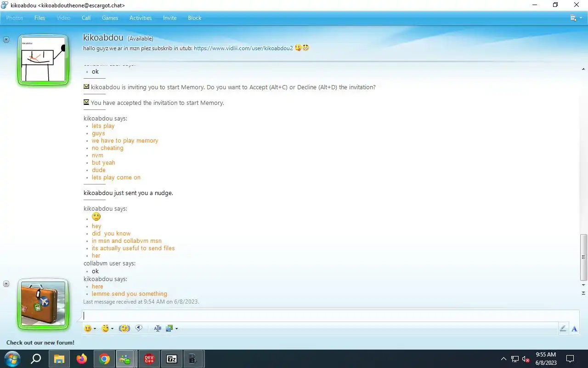This screenshot has height=368, width=588.
Task: Click in the message input field
Action: click(331, 316)
